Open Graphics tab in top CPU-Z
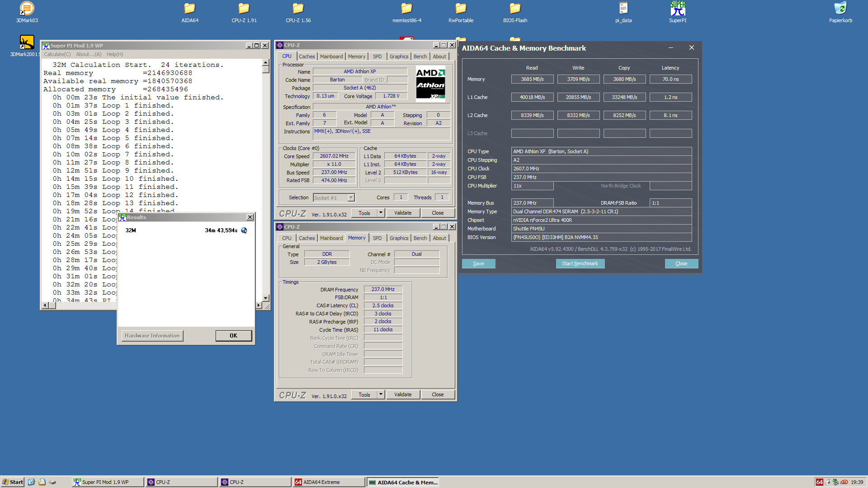The width and height of the screenshot is (868, 488). click(399, 56)
